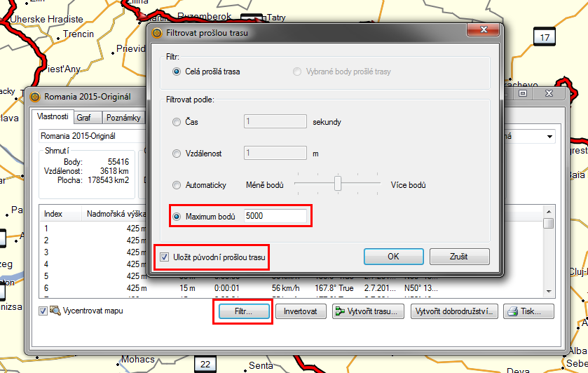Open the Filtr... button
This screenshot has height=373, width=588.
click(x=241, y=311)
